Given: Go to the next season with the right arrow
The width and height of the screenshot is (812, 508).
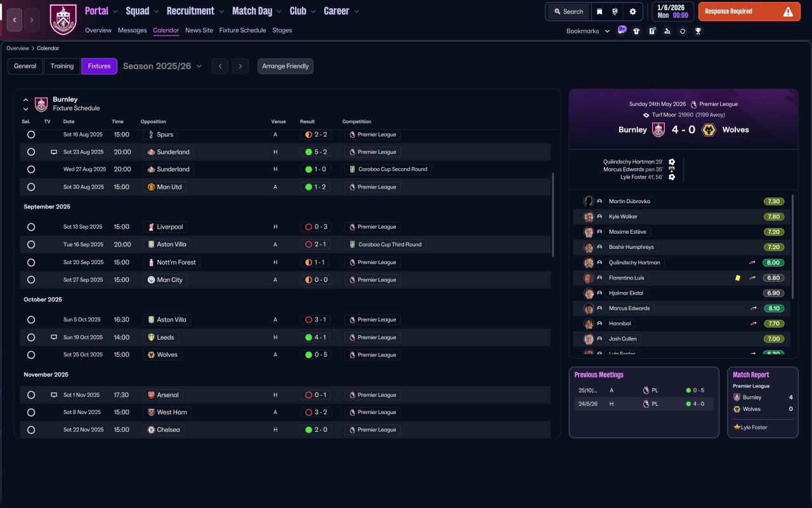Looking at the screenshot, I should point(240,66).
